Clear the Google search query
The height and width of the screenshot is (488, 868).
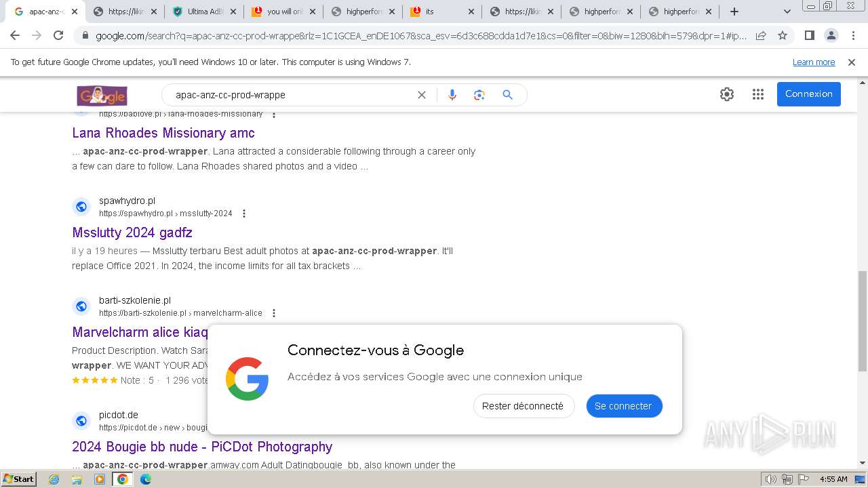(x=422, y=95)
